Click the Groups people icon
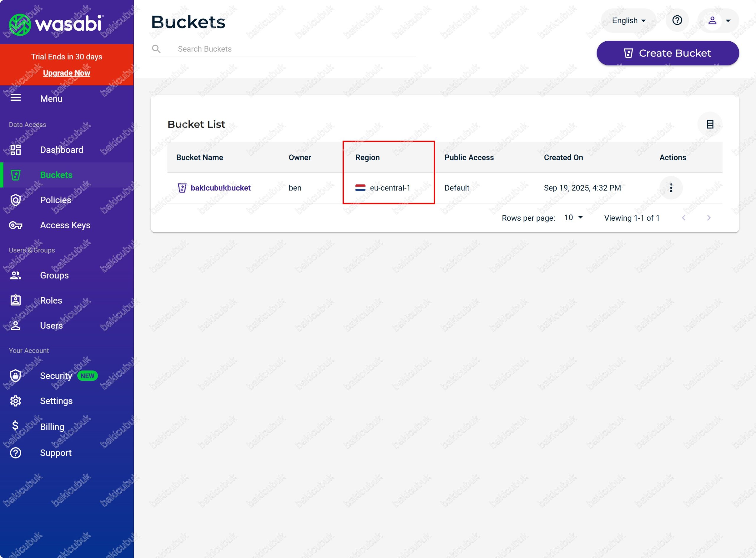The image size is (756, 558). pos(16,276)
